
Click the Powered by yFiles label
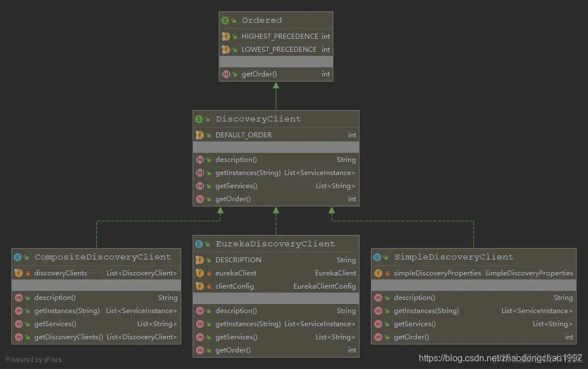[x=34, y=360]
